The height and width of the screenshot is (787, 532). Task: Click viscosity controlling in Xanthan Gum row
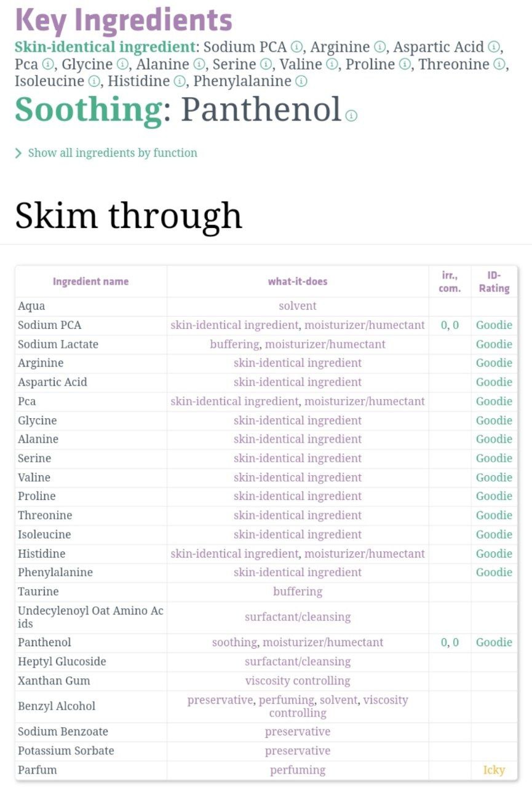click(298, 681)
